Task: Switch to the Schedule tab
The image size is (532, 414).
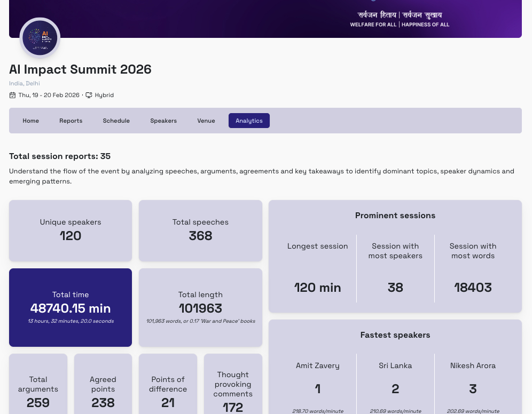Action: pyautogui.click(x=116, y=121)
